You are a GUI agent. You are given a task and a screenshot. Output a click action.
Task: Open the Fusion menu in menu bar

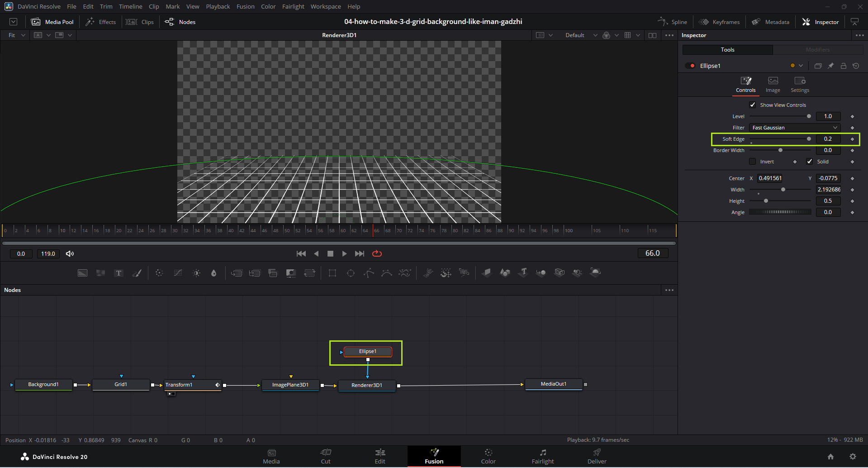[245, 6]
